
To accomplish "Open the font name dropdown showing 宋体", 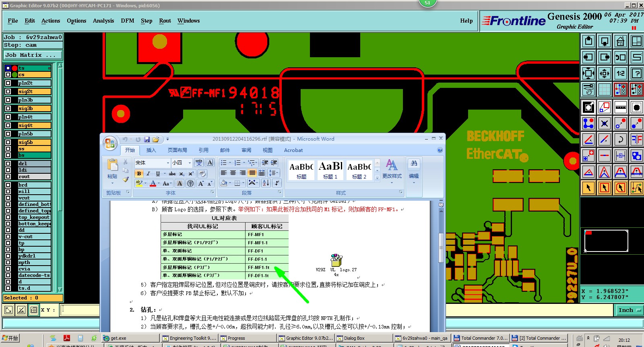I will pos(168,163).
